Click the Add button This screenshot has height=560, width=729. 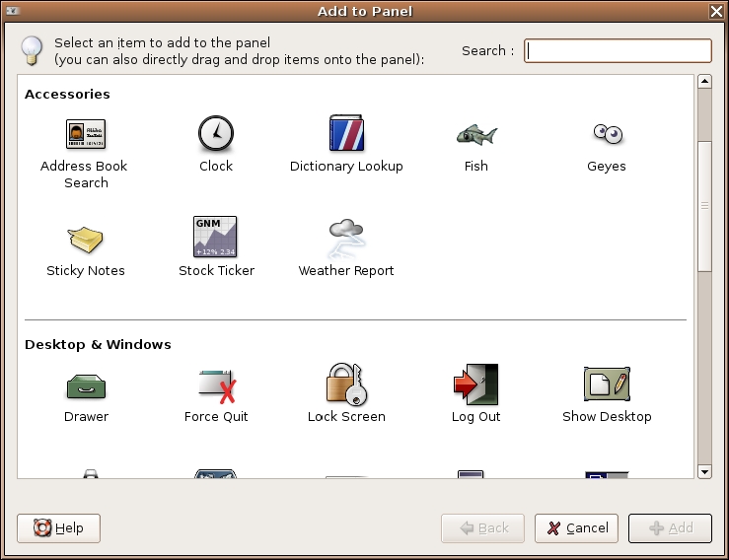click(x=670, y=528)
